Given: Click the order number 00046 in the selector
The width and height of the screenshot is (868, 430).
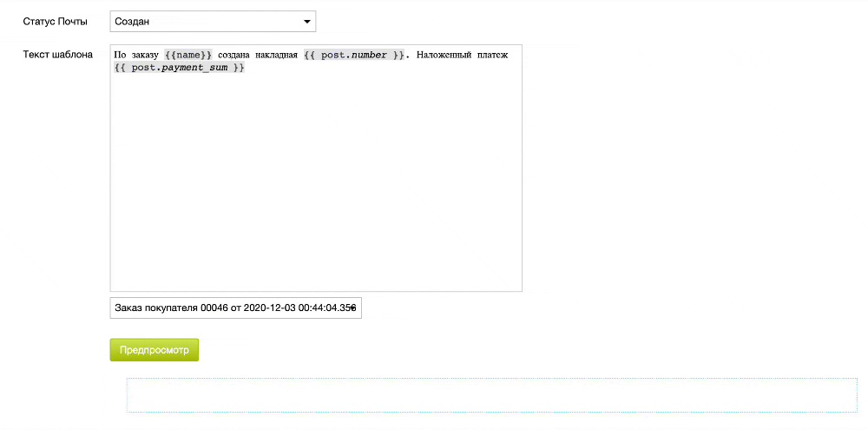Looking at the screenshot, I should coord(214,308).
